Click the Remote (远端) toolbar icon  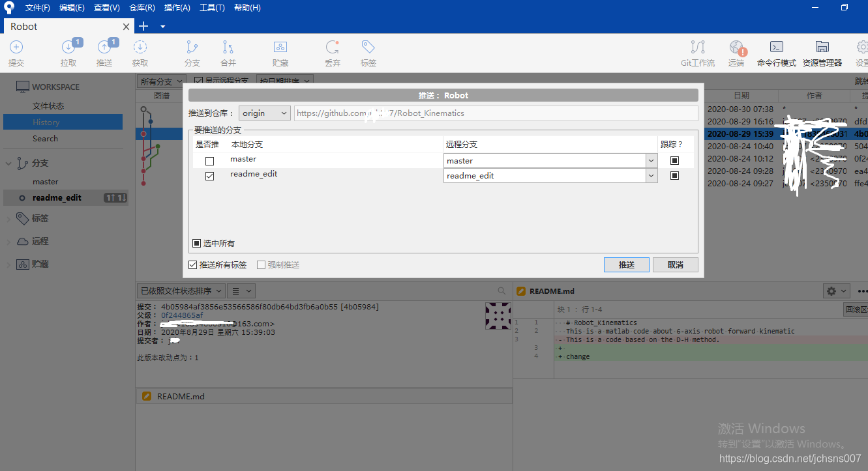pos(737,47)
